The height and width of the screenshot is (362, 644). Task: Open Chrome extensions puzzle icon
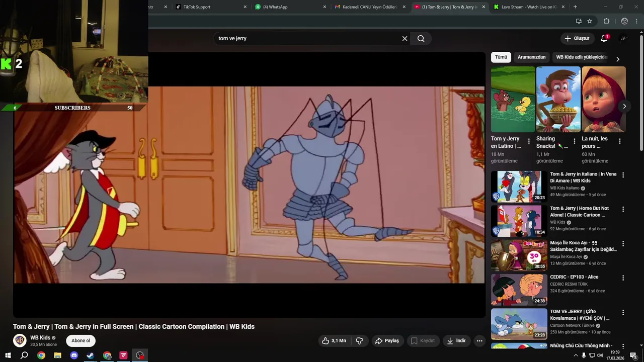pyautogui.click(x=606, y=21)
